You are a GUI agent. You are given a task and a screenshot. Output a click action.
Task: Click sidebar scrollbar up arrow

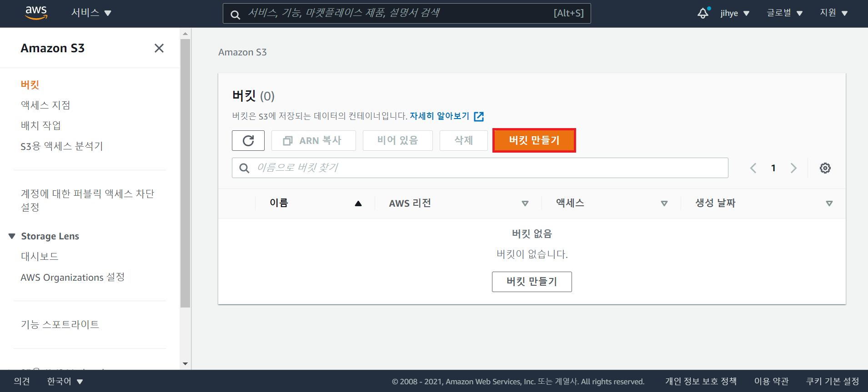[x=185, y=34]
